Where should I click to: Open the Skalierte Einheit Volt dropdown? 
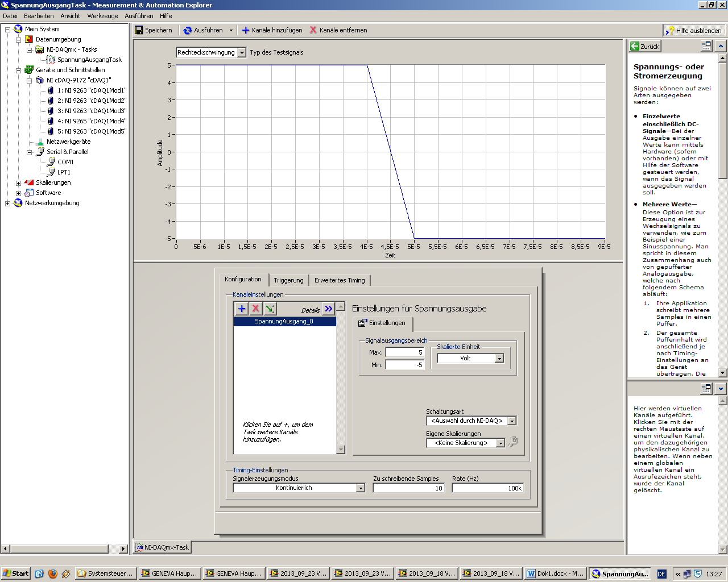499,359
